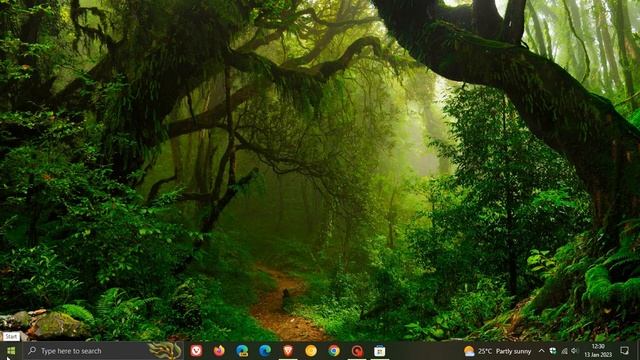640x360 pixels.
Task: Expand the hidden system tray icons
Action: pyautogui.click(x=541, y=351)
